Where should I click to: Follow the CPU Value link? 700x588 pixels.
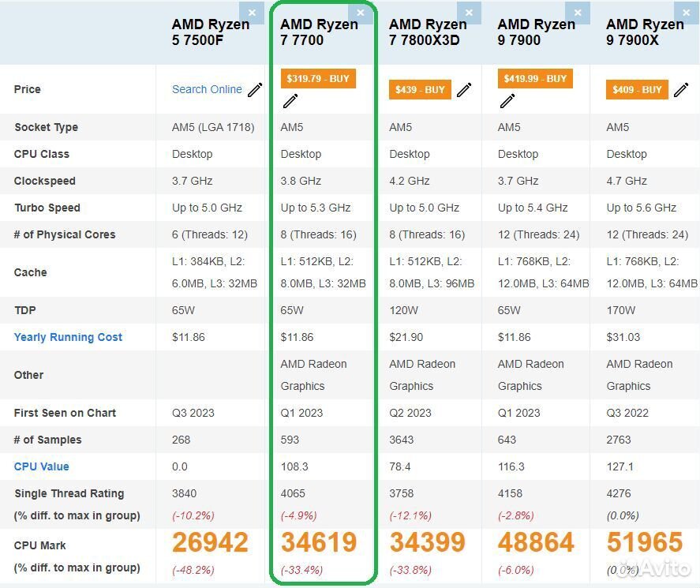pos(41,466)
